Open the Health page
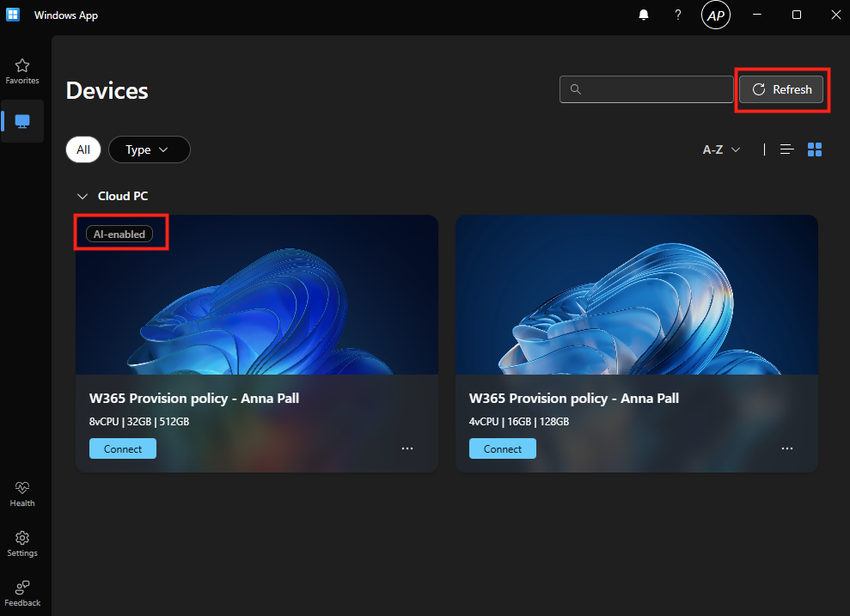This screenshot has height=616, width=850. [22, 494]
